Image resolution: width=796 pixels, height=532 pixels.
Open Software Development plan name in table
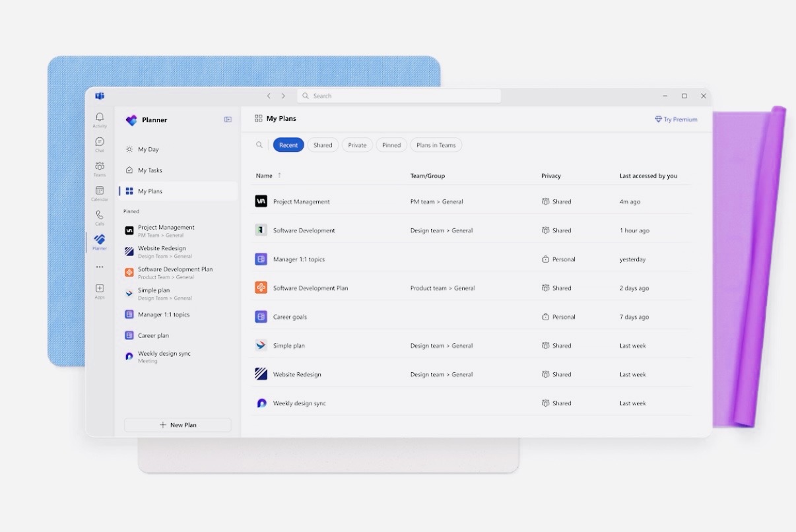304,230
